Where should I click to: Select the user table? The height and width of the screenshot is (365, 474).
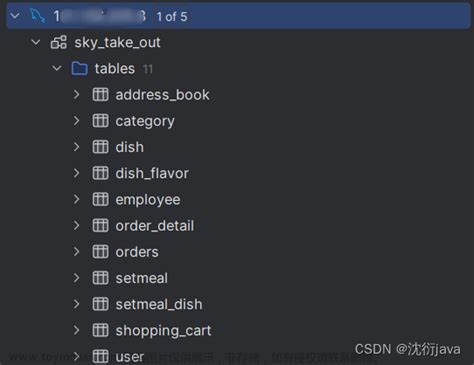click(x=130, y=357)
